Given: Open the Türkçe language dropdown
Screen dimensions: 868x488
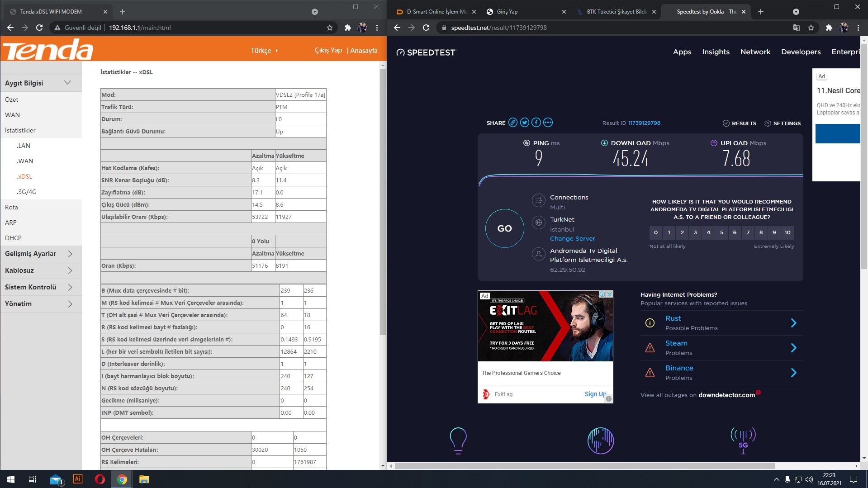Looking at the screenshot, I should (264, 50).
